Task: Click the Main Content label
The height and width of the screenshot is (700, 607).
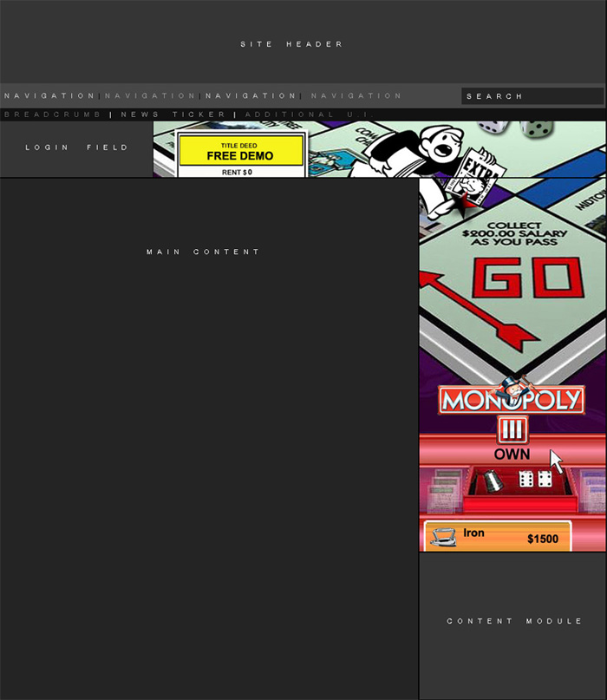Action: pyautogui.click(x=203, y=252)
